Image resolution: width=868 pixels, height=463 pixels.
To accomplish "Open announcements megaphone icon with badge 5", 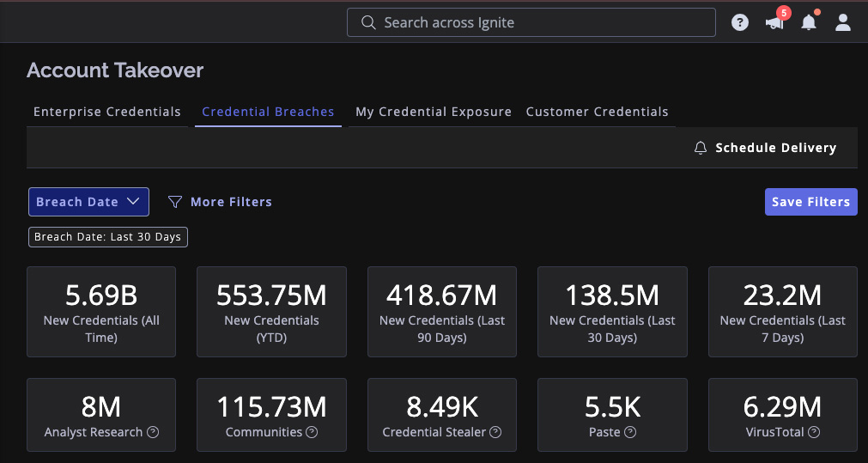I will click(775, 22).
